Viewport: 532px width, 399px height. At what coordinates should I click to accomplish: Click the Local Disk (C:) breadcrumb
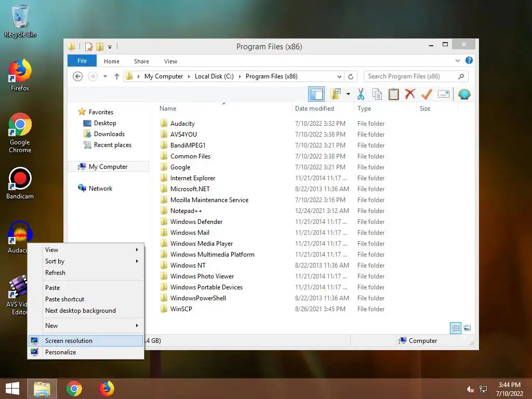tap(214, 76)
